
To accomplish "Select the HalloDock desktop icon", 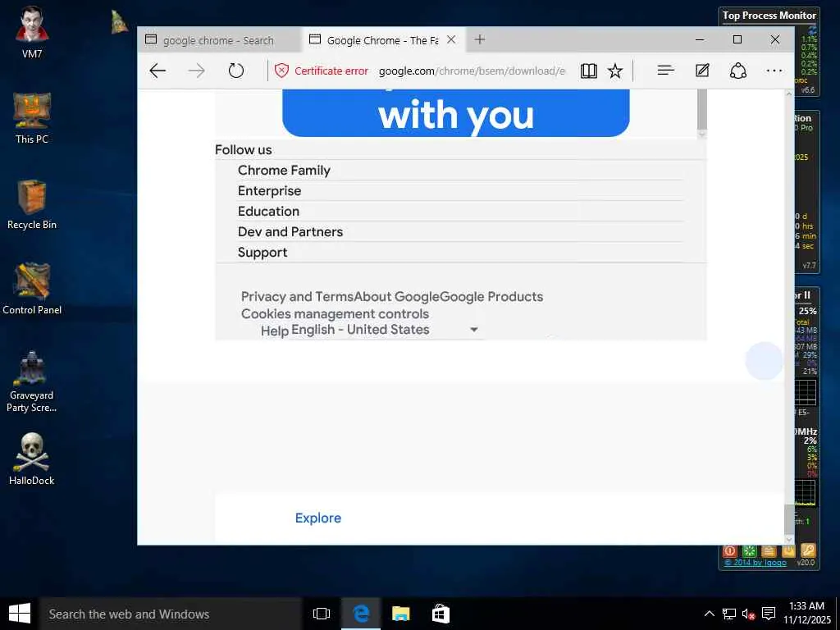I will (32, 459).
